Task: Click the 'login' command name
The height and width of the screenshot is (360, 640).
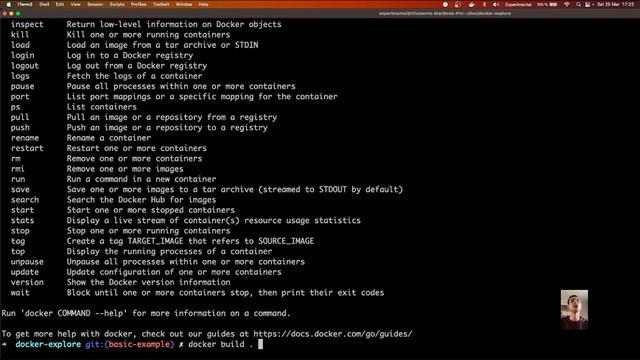Action: [x=22, y=55]
